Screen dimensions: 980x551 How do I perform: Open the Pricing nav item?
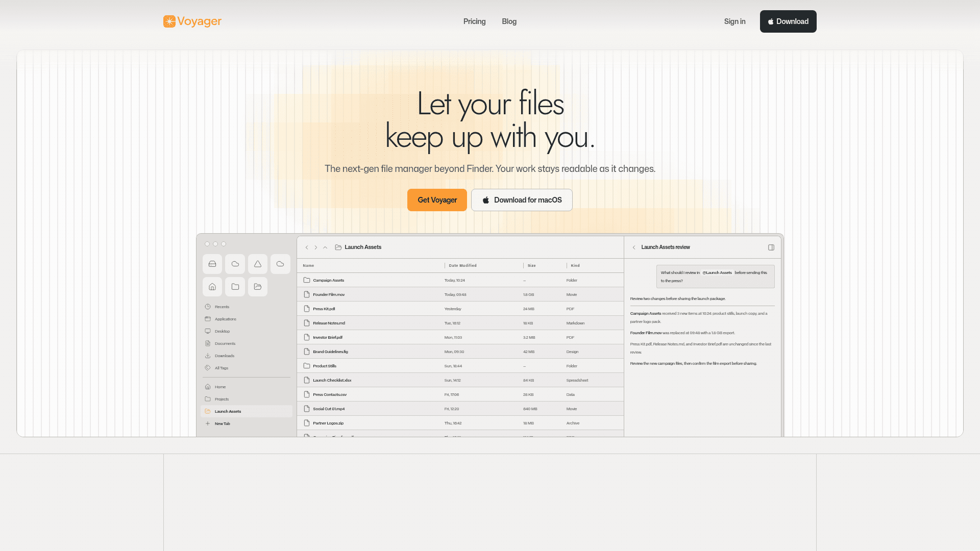[x=474, y=21]
